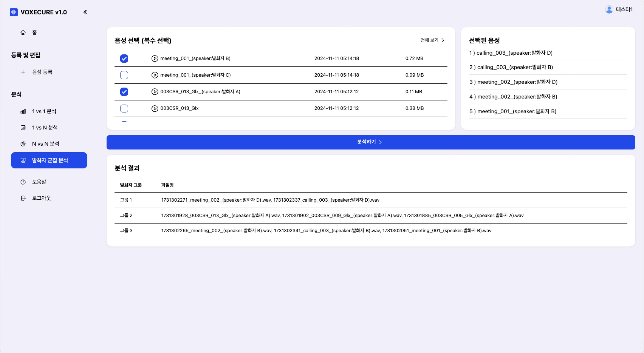
Task: Play the plain 003CSR_013_Glx audio
Action: (x=155, y=108)
